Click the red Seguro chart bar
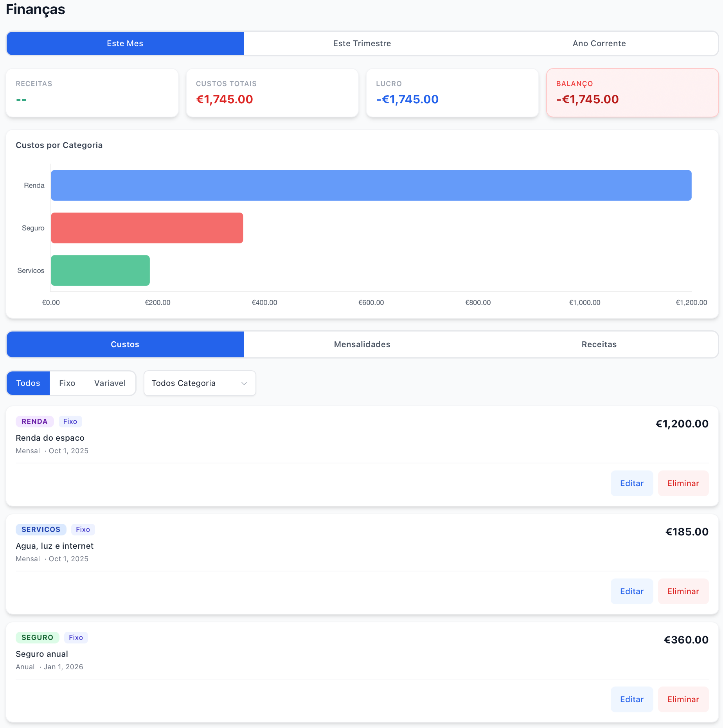 tap(147, 228)
